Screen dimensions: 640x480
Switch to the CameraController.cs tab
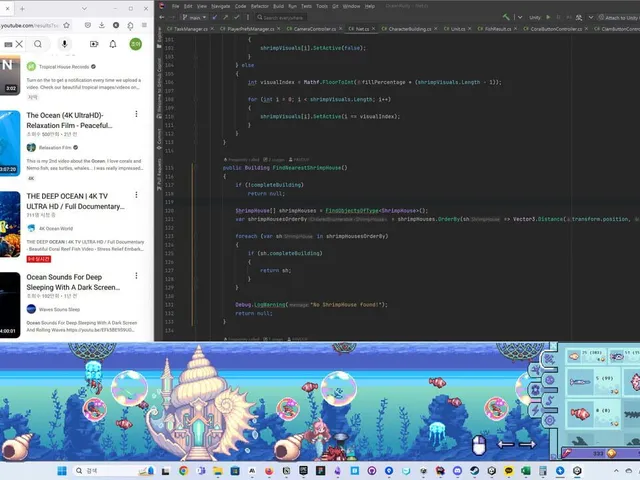pyautogui.click(x=311, y=29)
